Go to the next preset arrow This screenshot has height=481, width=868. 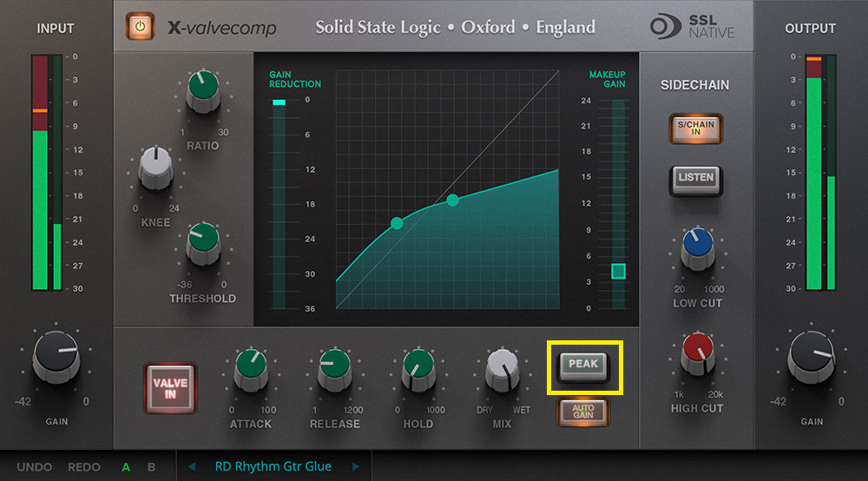[x=355, y=466]
